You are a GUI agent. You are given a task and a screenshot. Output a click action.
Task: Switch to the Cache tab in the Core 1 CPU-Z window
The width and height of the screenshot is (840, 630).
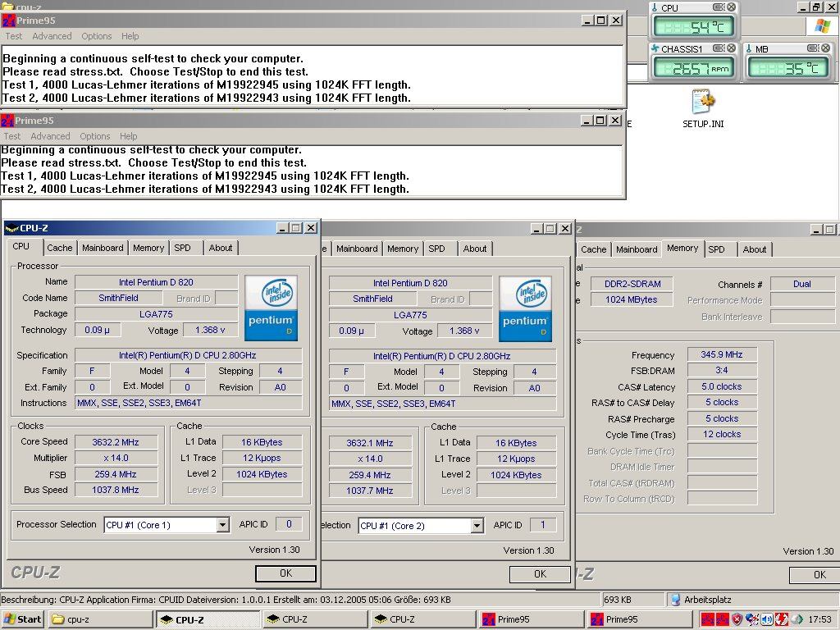point(59,248)
